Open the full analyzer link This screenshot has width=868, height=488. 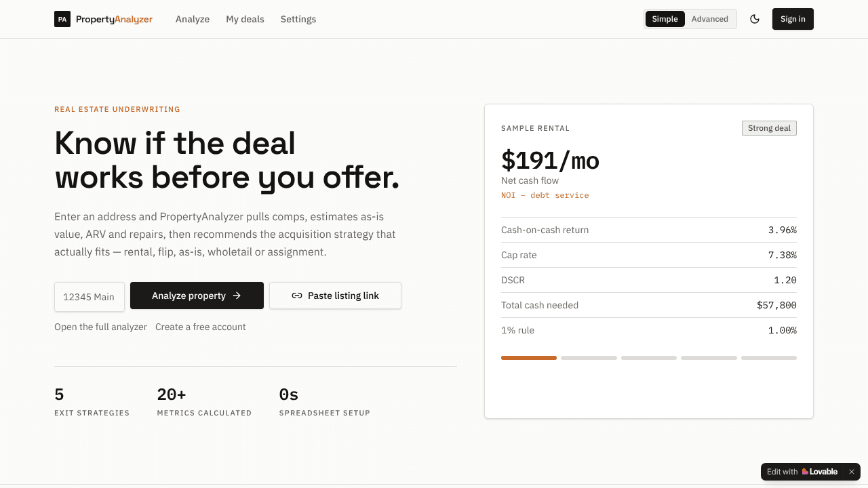click(100, 327)
